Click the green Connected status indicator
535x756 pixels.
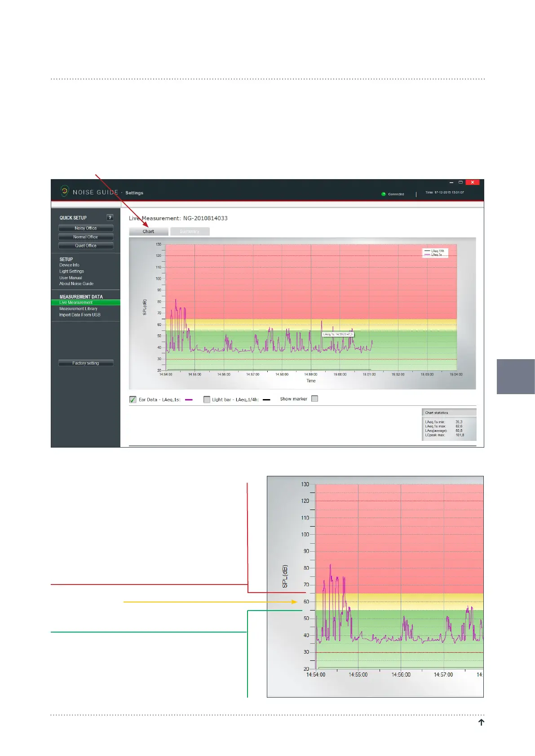(384, 194)
